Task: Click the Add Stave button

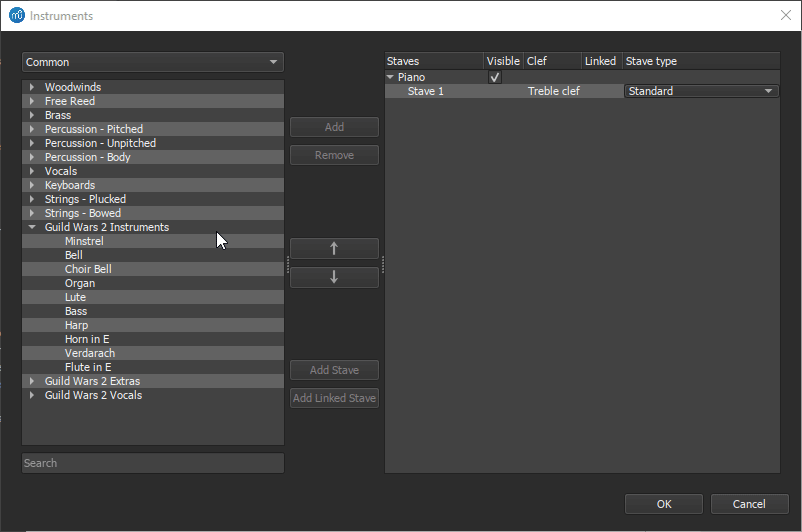Action: pyautogui.click(x=334, y=370)
